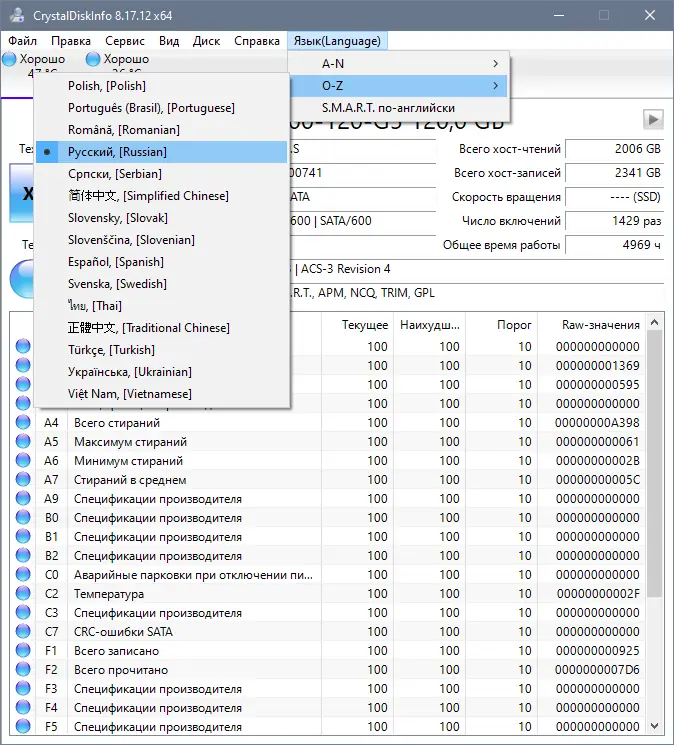Click status orb for attribute B2
This screenshot has height=745, width=674.
pyautogui.click(x=23, y=555)
